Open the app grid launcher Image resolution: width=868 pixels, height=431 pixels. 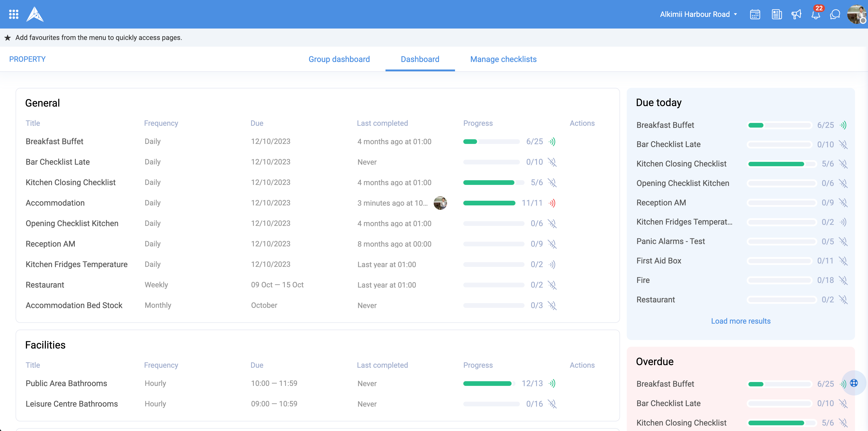[13, 14]
